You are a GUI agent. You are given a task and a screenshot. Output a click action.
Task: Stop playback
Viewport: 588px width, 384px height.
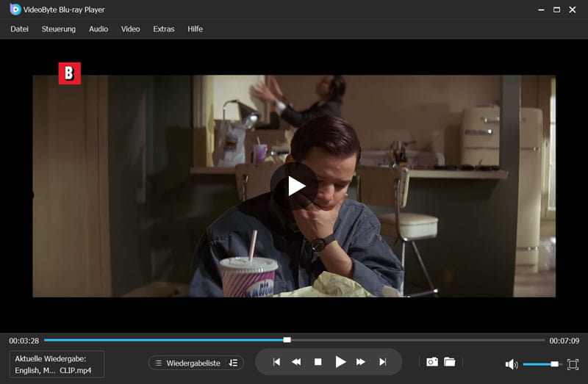click(x=318, y=362)
